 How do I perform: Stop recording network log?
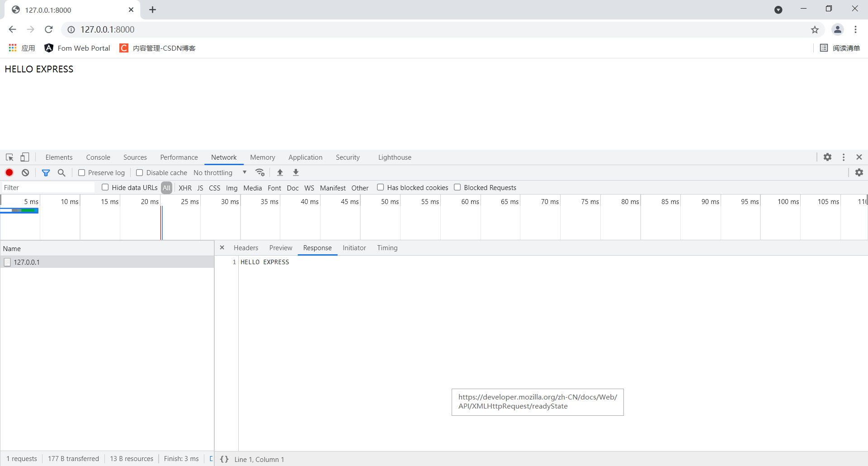tap(9, 172)
